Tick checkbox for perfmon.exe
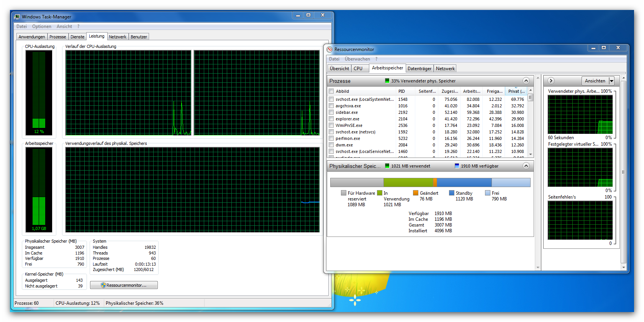This screenshot has width=644, height=322. point(331,138)
